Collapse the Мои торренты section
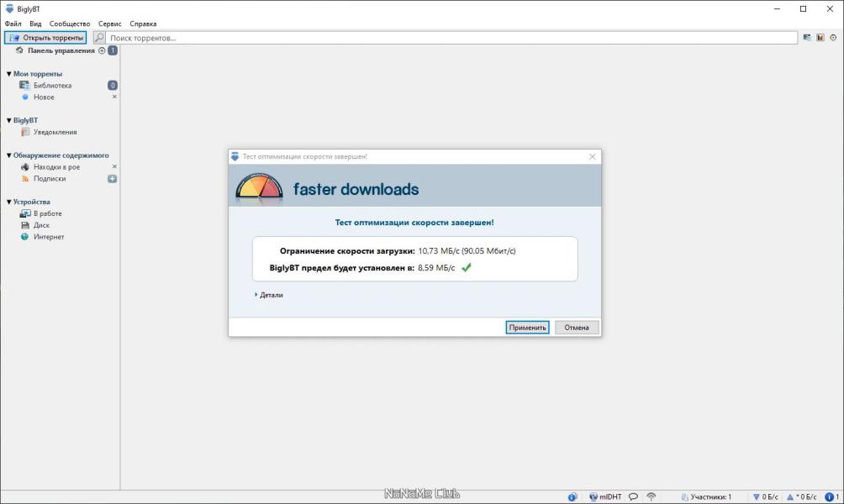The image size is (844, 504). click(8, 74)
